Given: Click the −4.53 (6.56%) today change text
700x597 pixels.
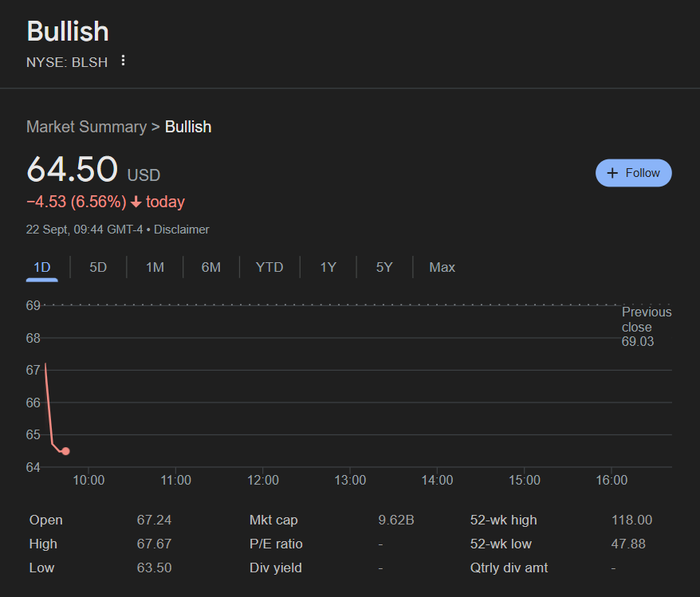Looking at the screenshot, I should (105, 202).
